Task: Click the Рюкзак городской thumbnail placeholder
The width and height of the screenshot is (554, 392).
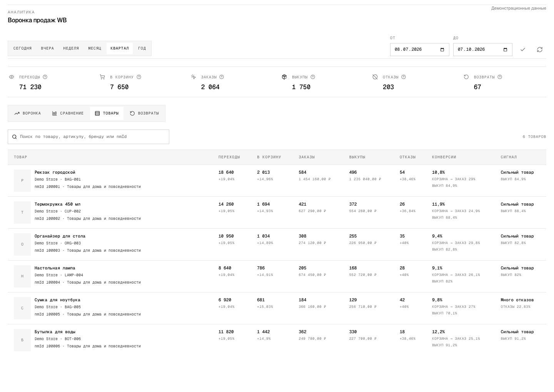Action: pyautogui.click(x=22, y=181)
